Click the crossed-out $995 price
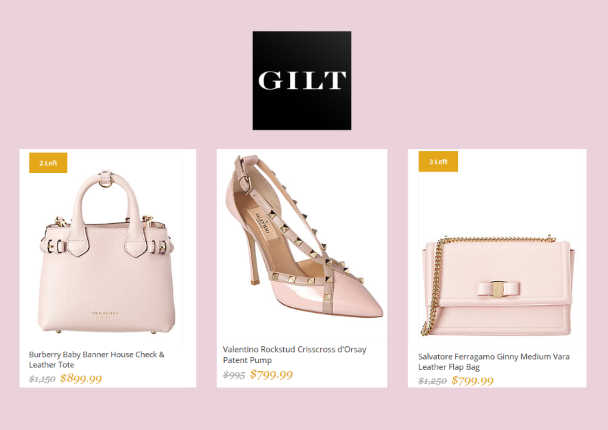The width and height of the screenshot is (608, 430). coord(234,375)
